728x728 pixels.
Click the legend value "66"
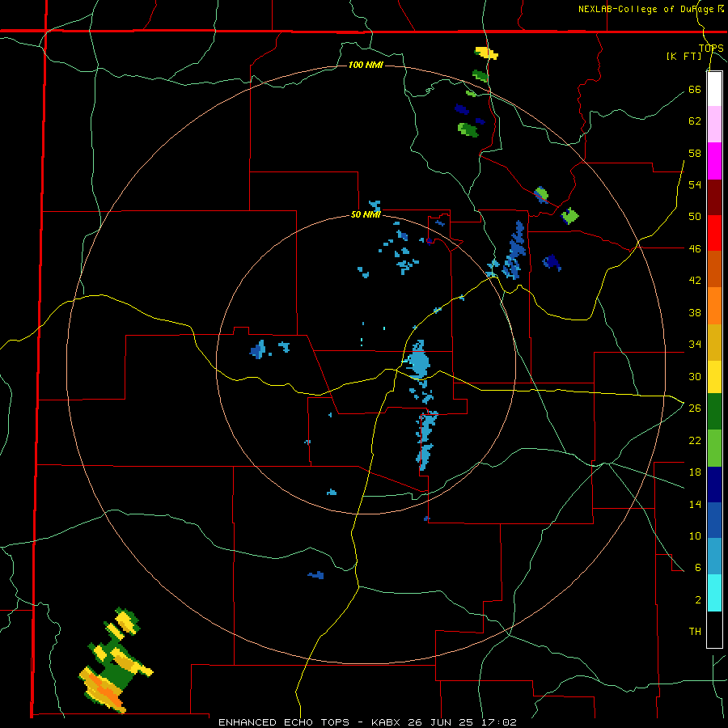(695, 89)
